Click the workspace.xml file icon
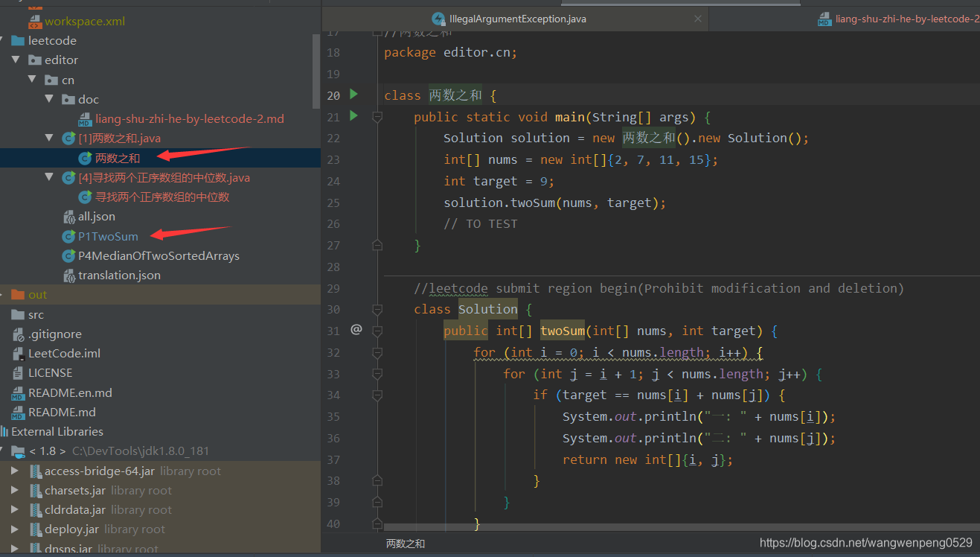 pyautogui.click(x=35, y=22)
